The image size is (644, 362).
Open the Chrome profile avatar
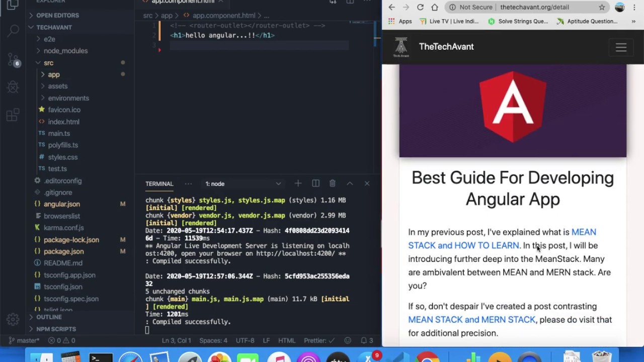[x=620, y=7]
